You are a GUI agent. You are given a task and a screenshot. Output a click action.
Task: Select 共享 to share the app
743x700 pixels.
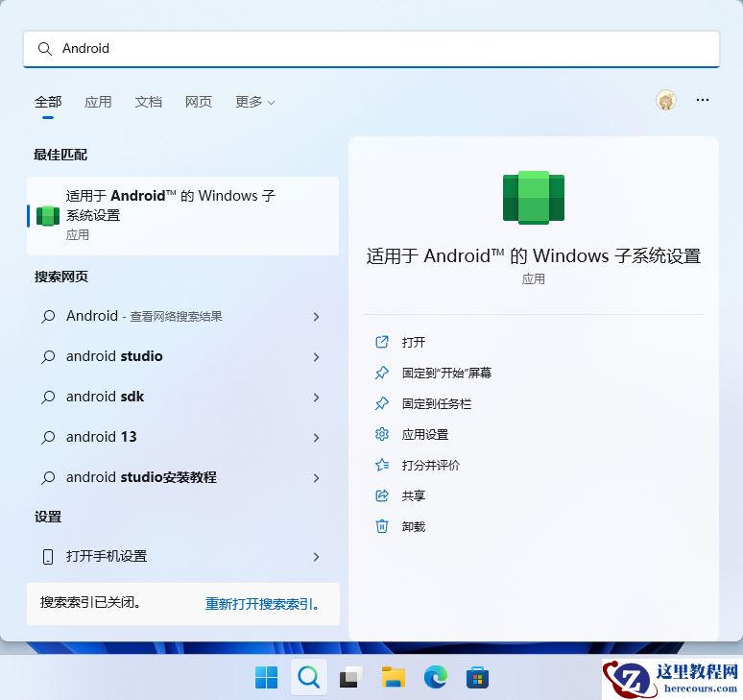(413, 496)
